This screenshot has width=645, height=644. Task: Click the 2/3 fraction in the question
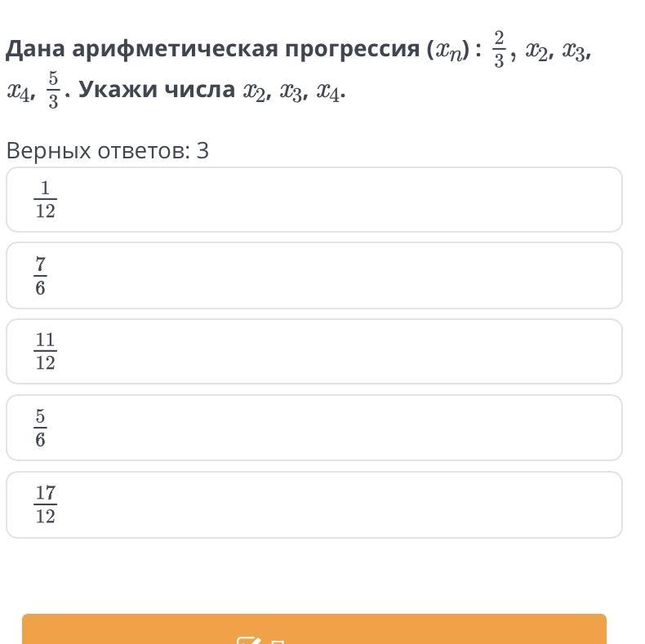click(x=499, y=49)
